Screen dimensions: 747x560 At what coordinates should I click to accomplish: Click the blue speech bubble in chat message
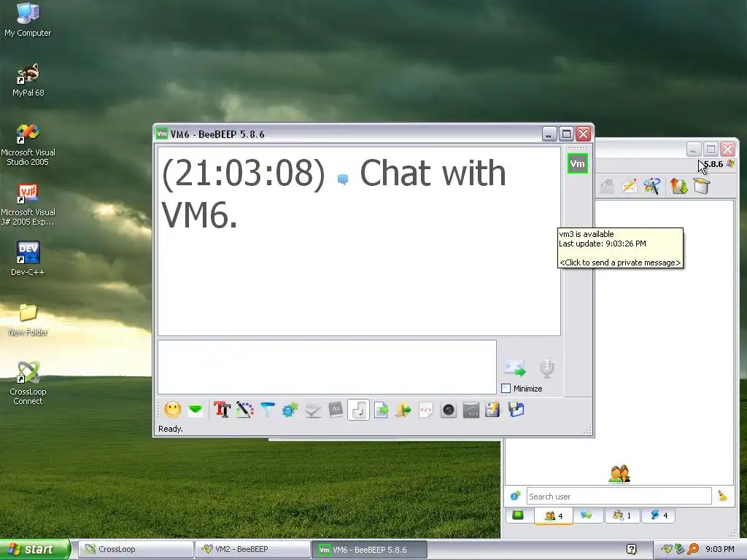[343, 179]
